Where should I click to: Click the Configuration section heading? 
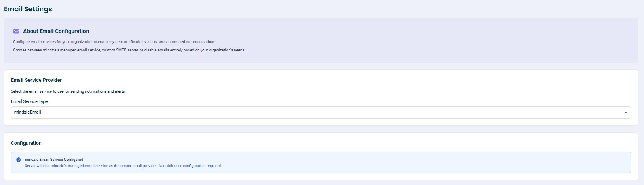(26, 143)
